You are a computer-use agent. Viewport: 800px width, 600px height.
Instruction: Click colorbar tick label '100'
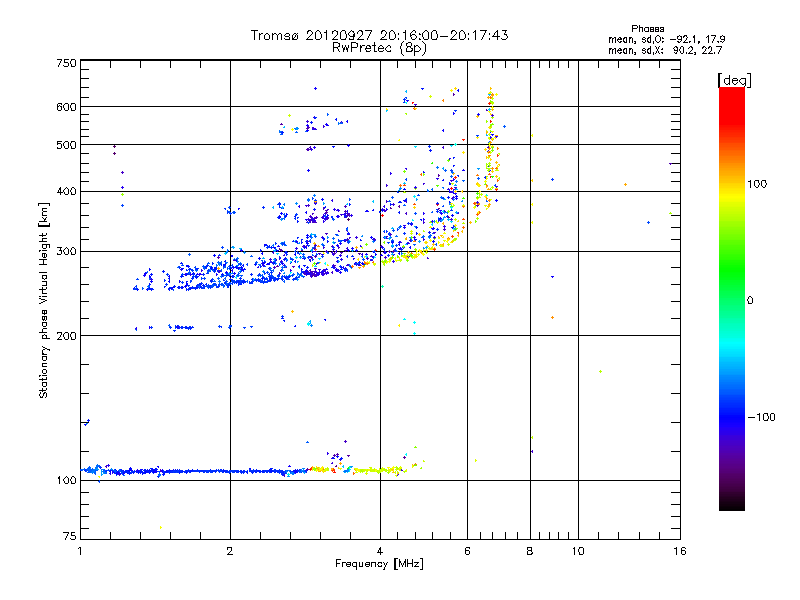(757, 184)
